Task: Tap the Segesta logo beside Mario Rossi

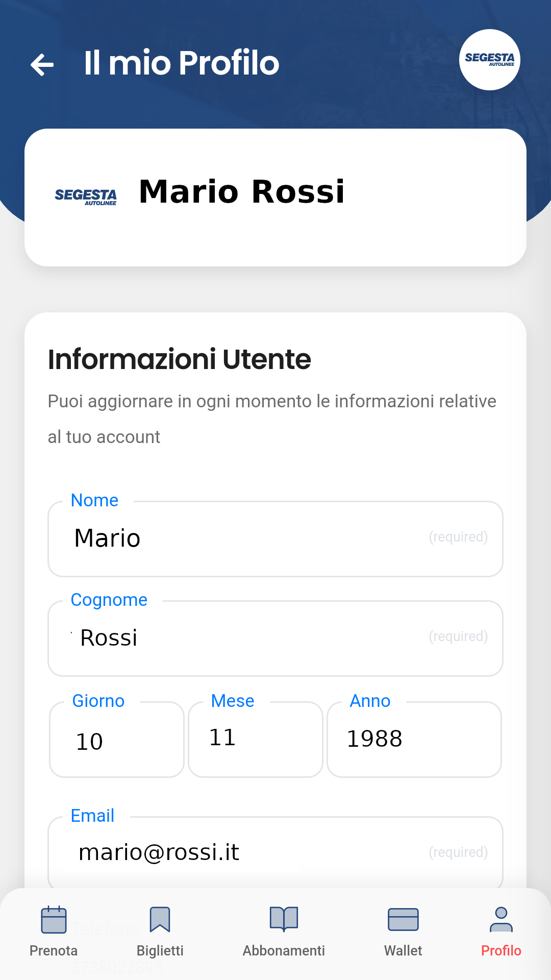Action: coord(86,197)
